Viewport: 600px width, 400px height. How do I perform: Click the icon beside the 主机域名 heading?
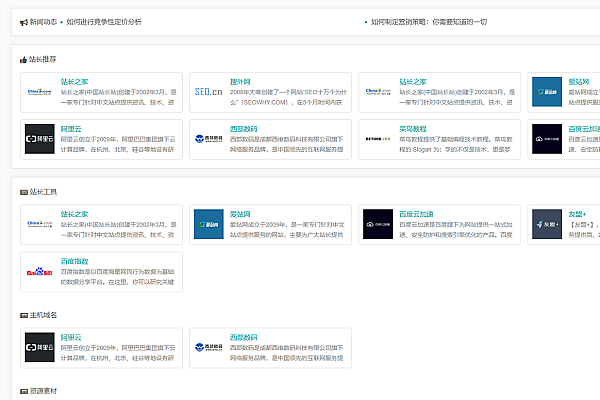(24, 315)
